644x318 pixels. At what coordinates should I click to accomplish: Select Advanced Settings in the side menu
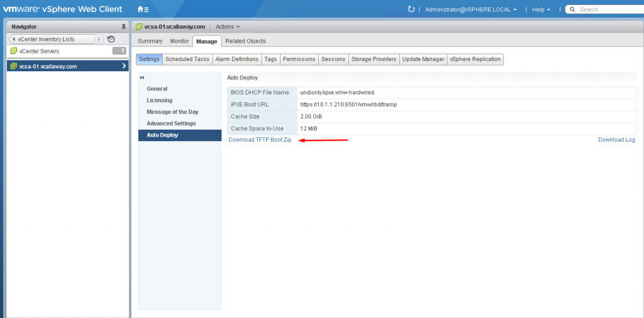click(x=171, y=123)
